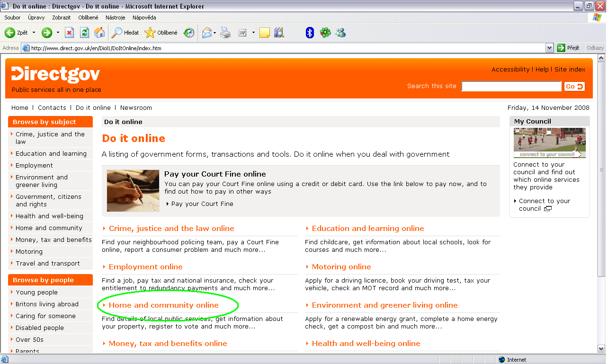Viewport: 608px width, 364px height.
Task: Open Health and well-being online
Action: [366, 343]
